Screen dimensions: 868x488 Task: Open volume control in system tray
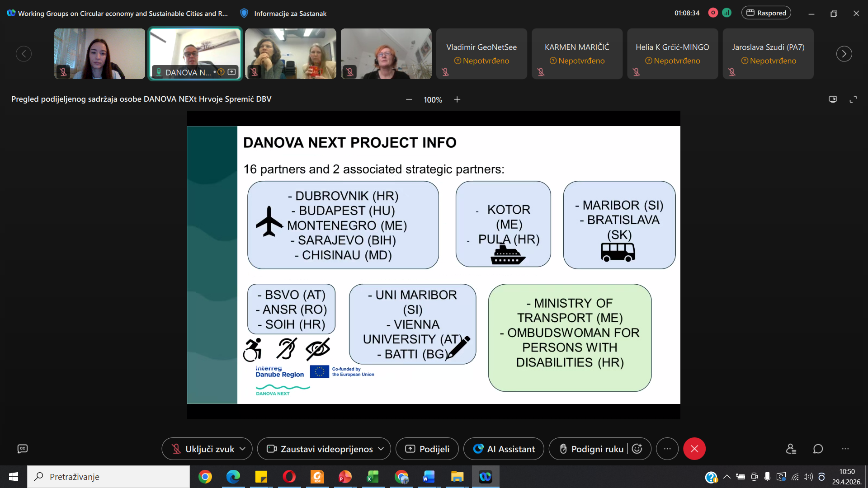point(808,477)
